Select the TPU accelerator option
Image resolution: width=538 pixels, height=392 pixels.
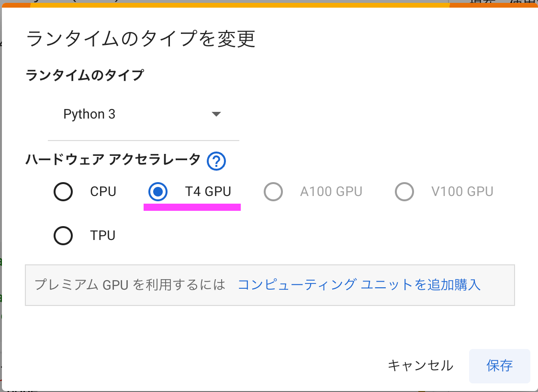pos(63,235)
